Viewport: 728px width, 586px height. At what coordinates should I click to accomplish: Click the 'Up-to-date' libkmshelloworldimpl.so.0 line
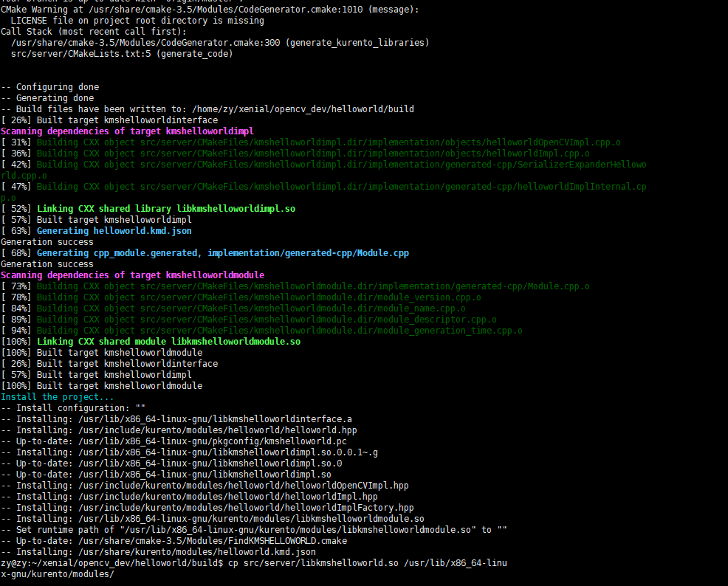point(171,463)
